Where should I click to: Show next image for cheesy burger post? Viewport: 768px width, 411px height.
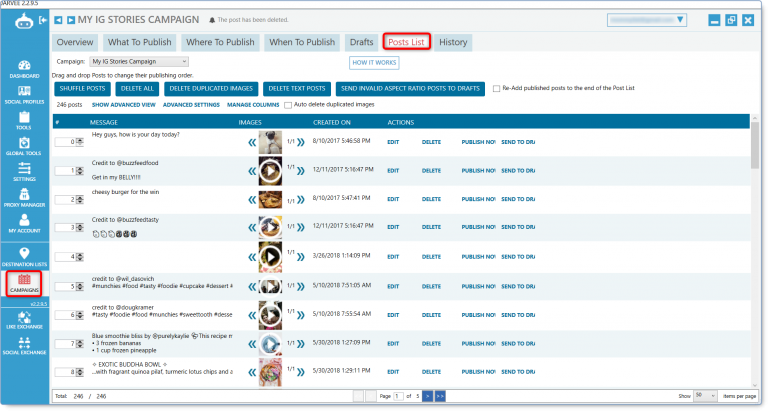coord(301,199)
